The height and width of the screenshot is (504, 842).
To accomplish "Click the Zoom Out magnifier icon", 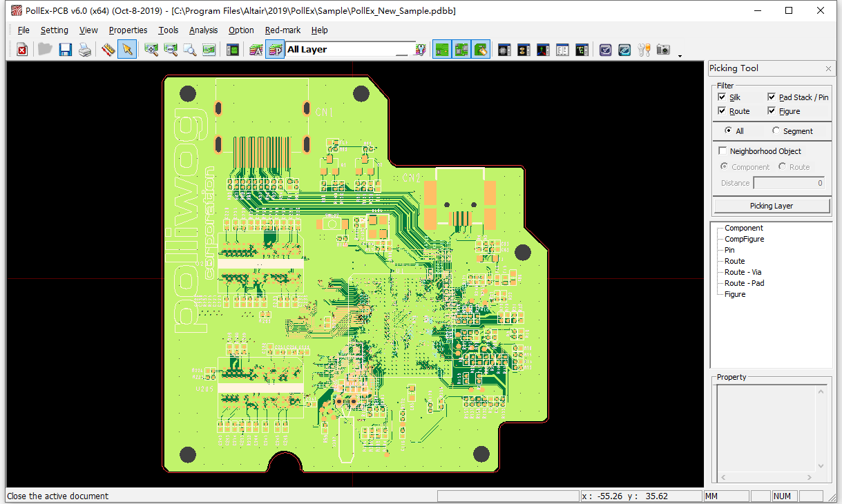I will [171, 50].
